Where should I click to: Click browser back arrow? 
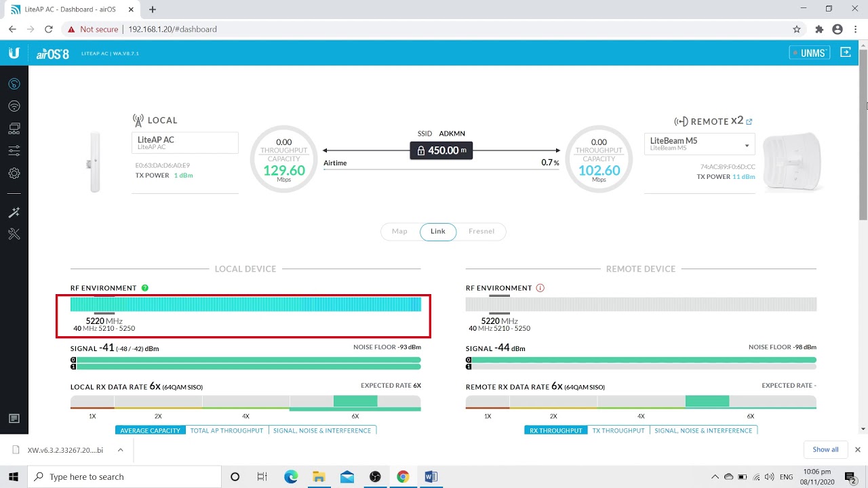click(x=12, y=29)
